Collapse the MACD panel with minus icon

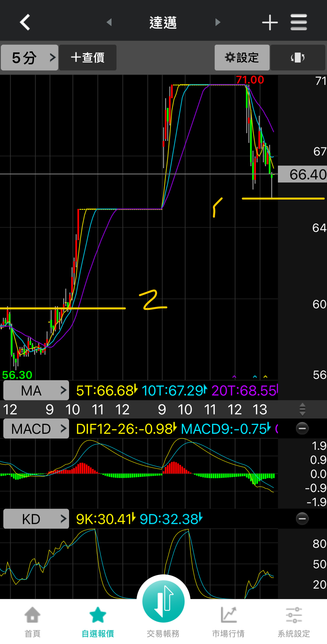(x=302, y=429)
